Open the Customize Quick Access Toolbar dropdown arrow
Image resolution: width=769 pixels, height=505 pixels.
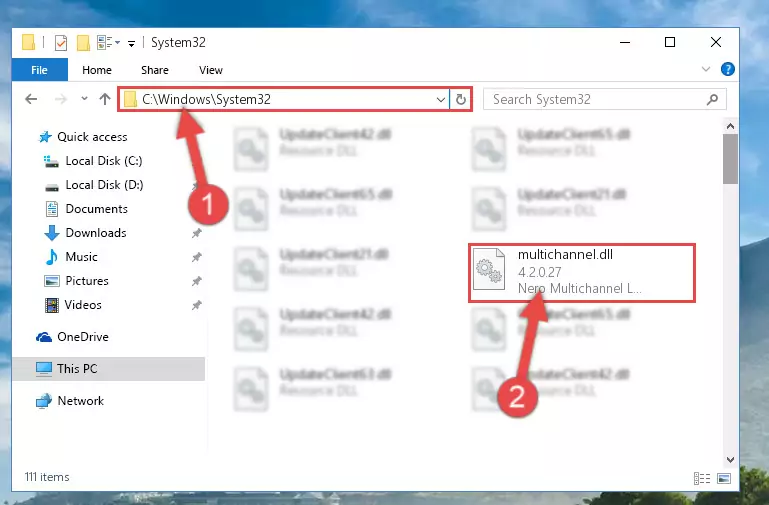click(131, 44)
